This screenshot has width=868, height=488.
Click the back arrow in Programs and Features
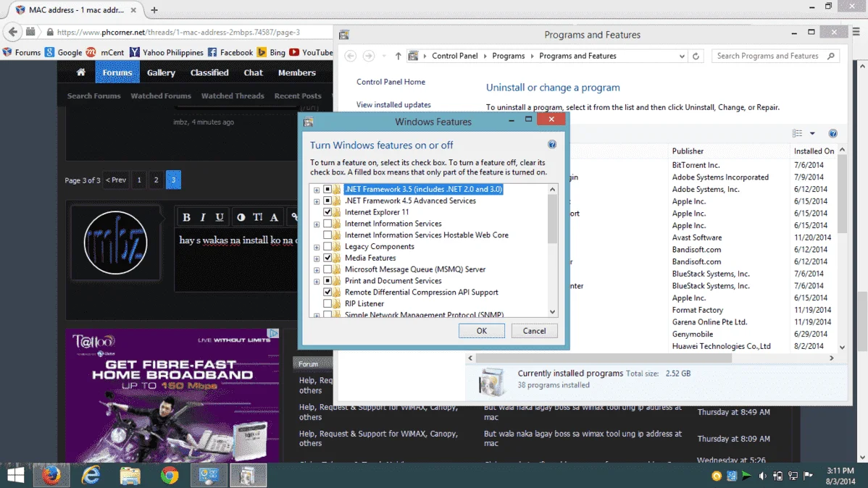click(351, 56)
